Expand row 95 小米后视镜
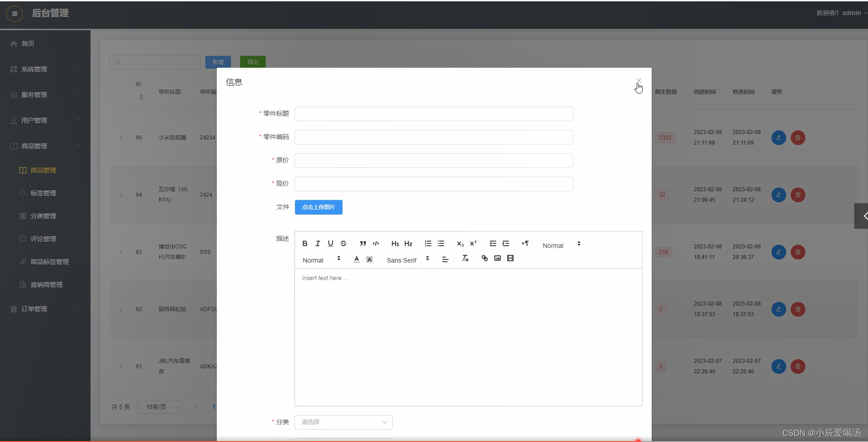The height and width of the screenshot is (442, 868). tap(121, 138)
